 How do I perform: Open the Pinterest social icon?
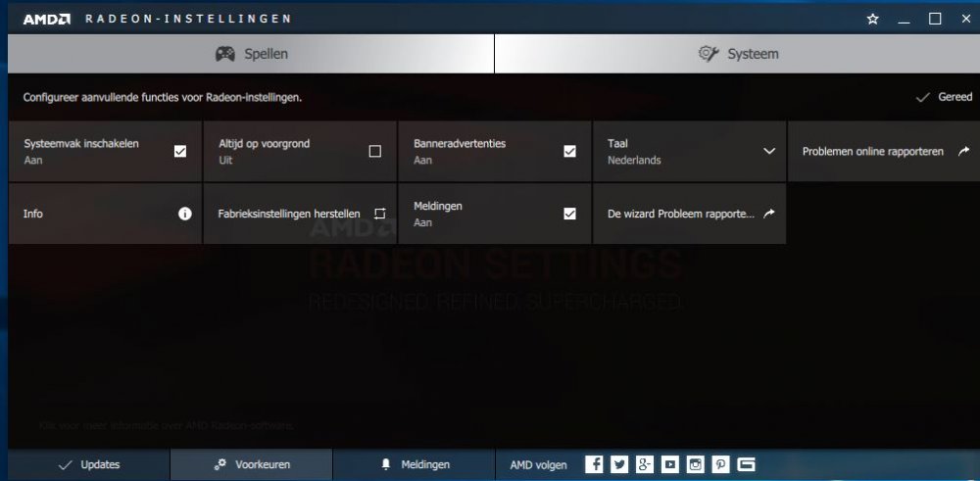720,464
